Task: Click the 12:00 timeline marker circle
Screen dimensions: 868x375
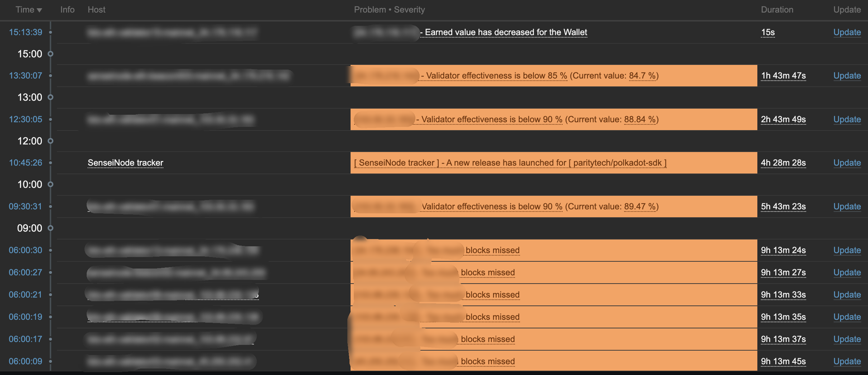Action: point(50,141)
